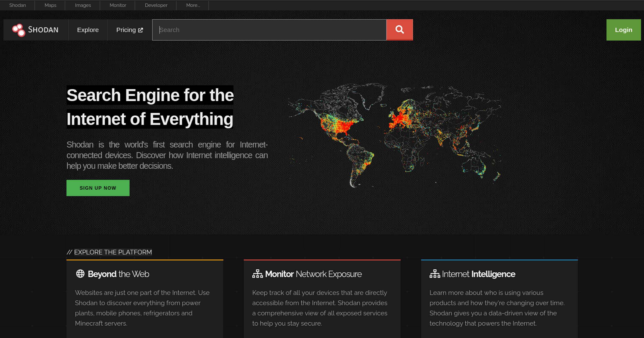Open Monitor in the top bar
Screen dimensions: 644x338
(x=118, y=5)
